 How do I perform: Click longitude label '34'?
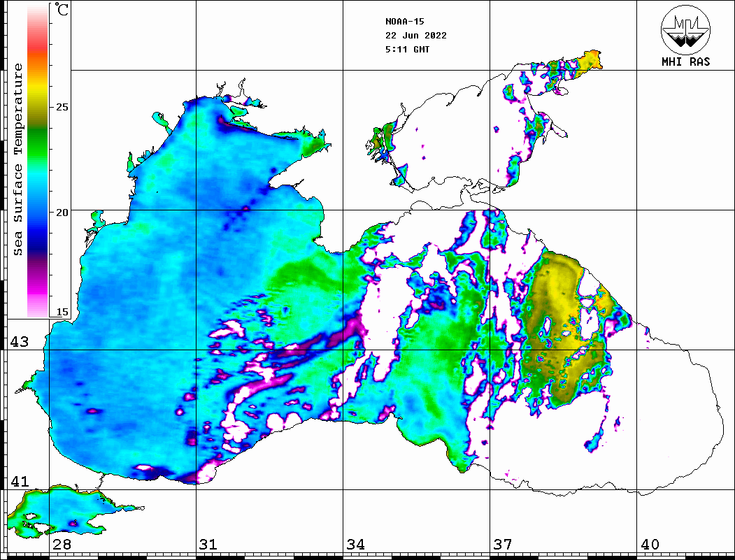[356, 545]
